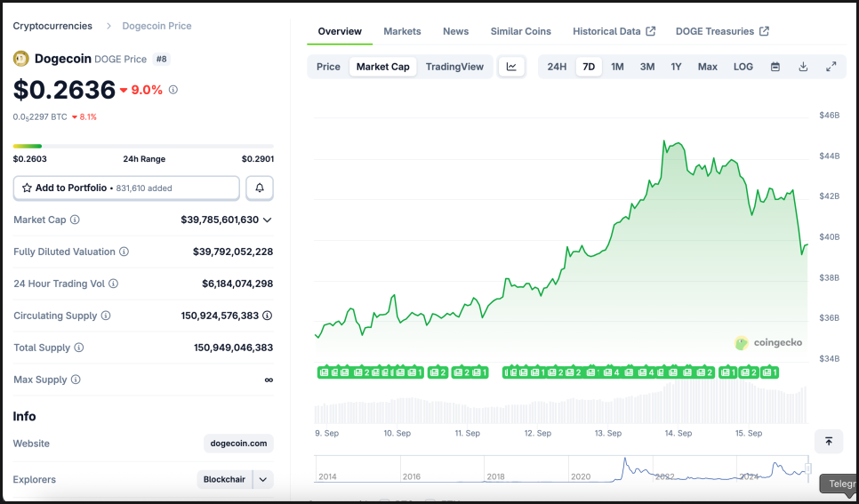The width and height of the screenshot is (859, 504).
Task: Open the DOGE Treasuries tab
Action: [722, 31]
